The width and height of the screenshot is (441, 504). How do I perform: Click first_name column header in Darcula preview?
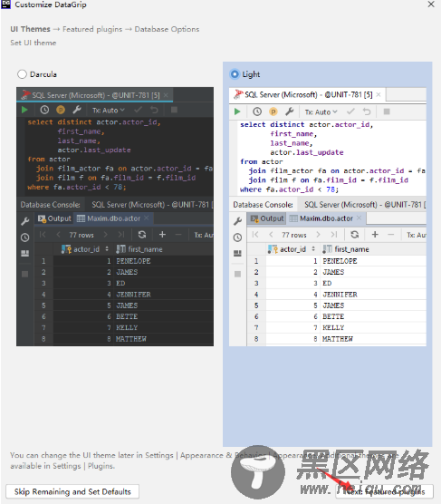tap(139, 249)
